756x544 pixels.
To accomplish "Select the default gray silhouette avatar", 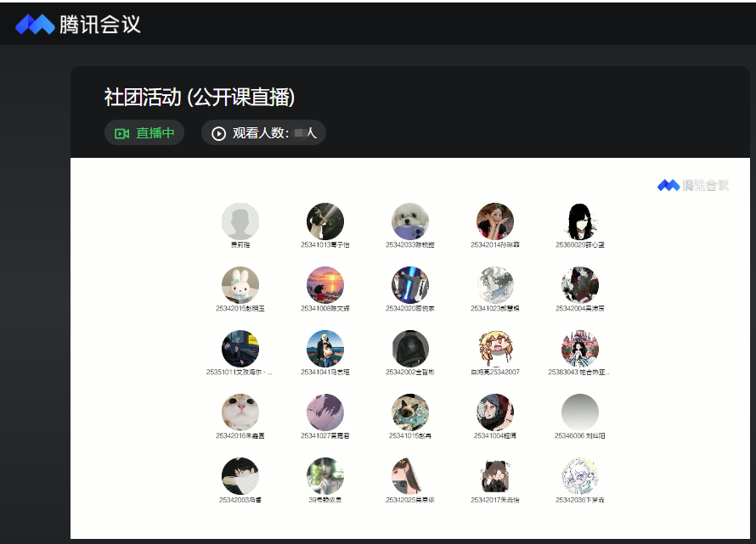I will (x=240, y=222).
